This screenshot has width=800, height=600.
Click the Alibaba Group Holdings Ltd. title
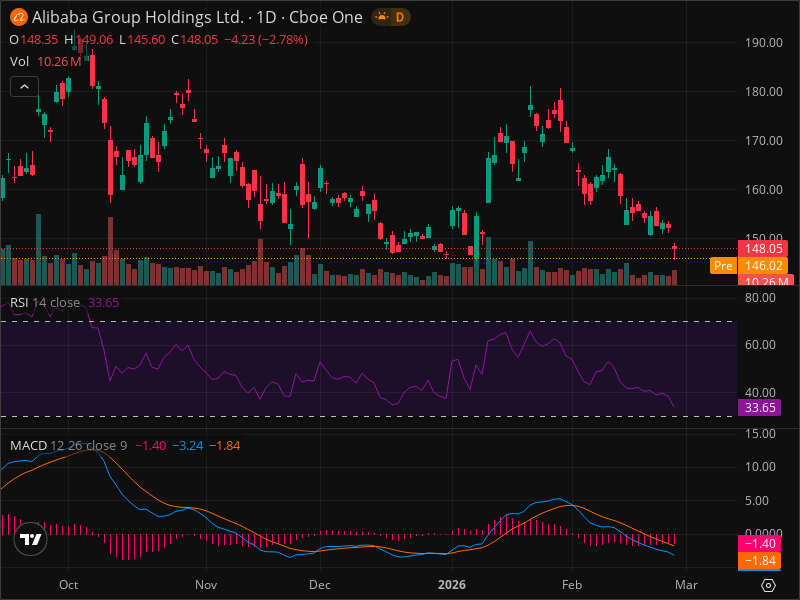tap(138, 17)
